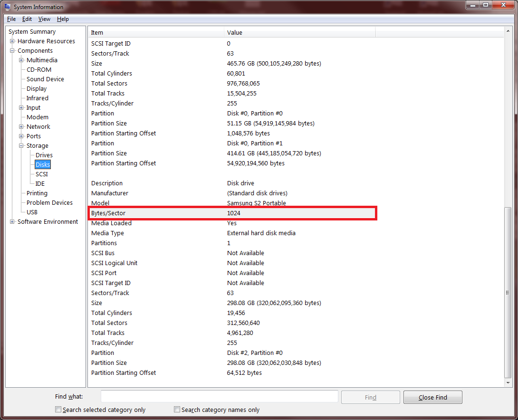Click the System Information title bar icon
Viewport: 518px width, 420px height.
[8, 7]
